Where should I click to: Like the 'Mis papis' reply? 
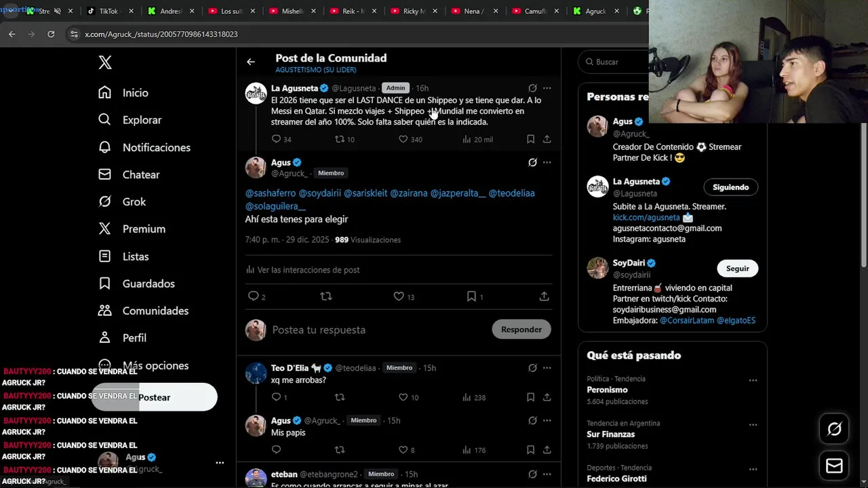tap(406, 449)
